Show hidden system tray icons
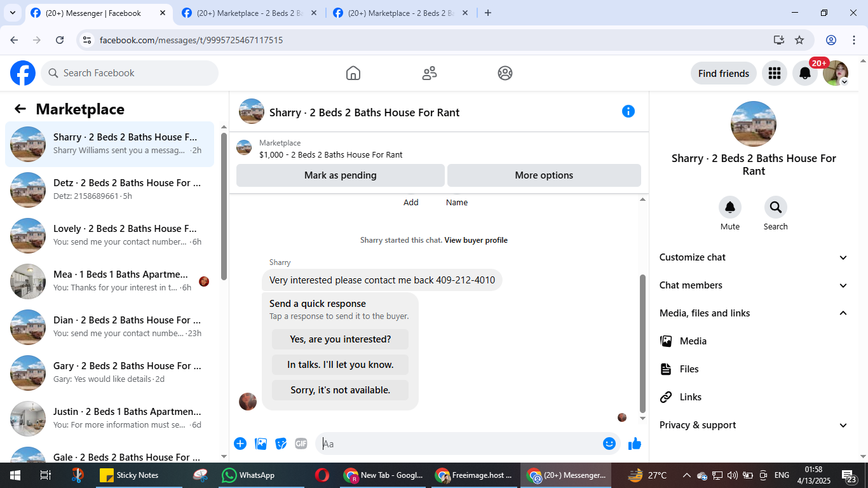868x488 pixels. [686, 475]
